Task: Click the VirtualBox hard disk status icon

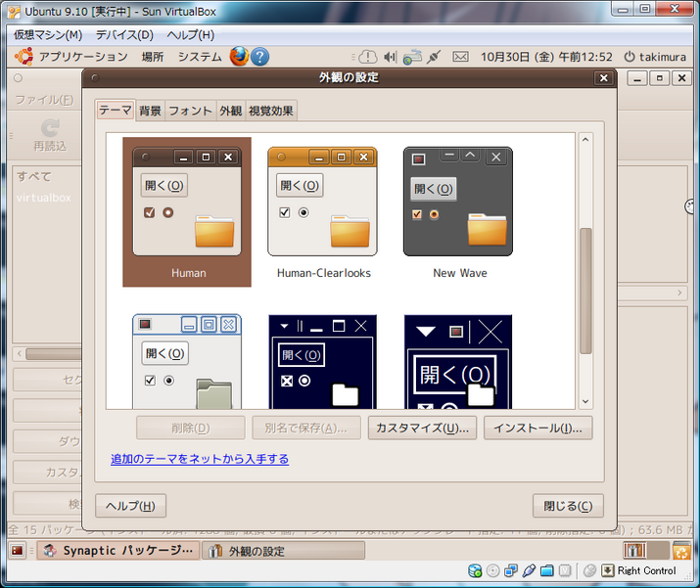Action: (x=475, y=570)
